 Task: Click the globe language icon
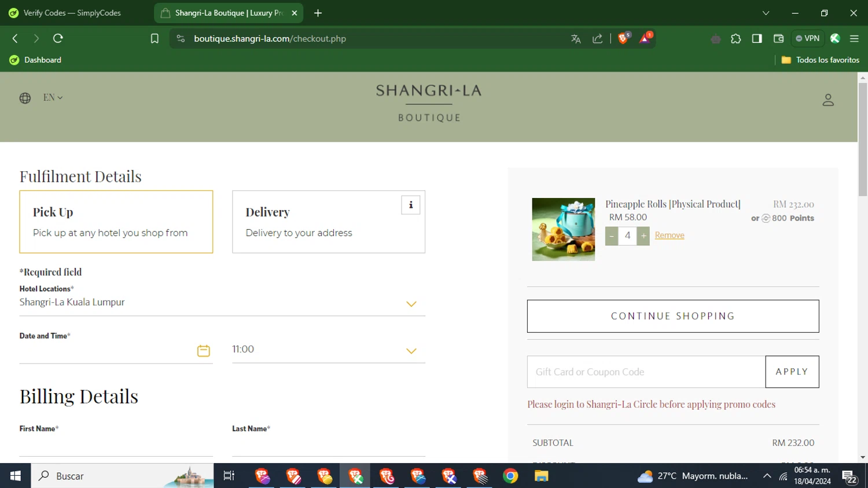click(25, 98)
